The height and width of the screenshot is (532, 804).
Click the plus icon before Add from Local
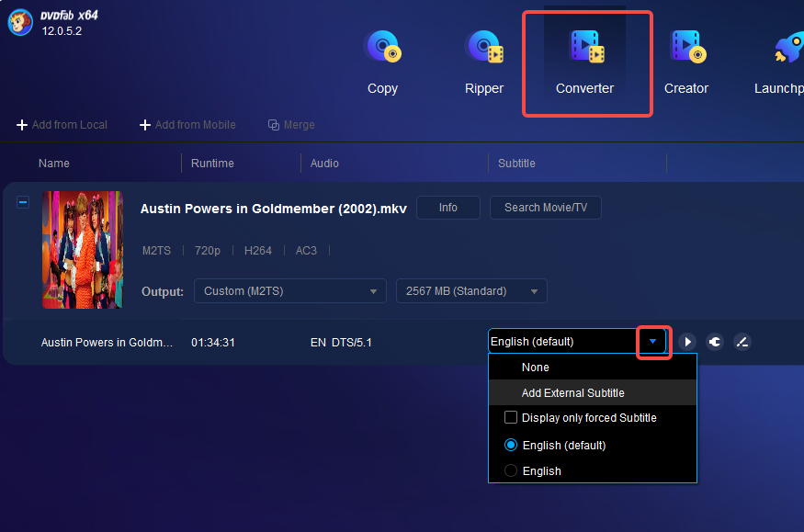(x=21, y=125)
